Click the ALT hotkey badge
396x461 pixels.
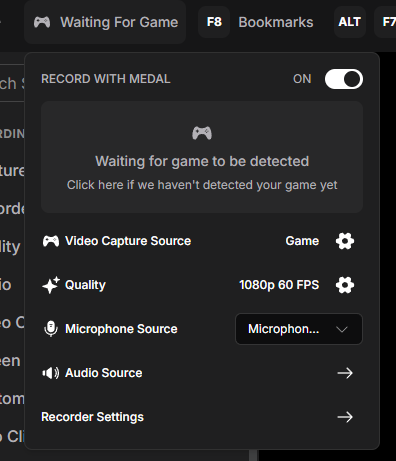[350, 22]
